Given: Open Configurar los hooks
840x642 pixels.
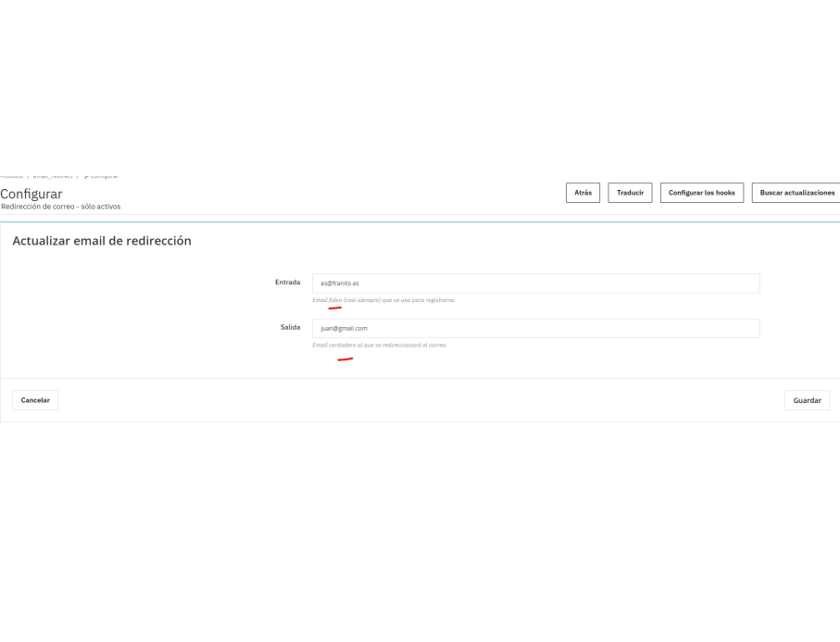Looking at the screenshot, I should pyautogui.click(x=702, y=193).
